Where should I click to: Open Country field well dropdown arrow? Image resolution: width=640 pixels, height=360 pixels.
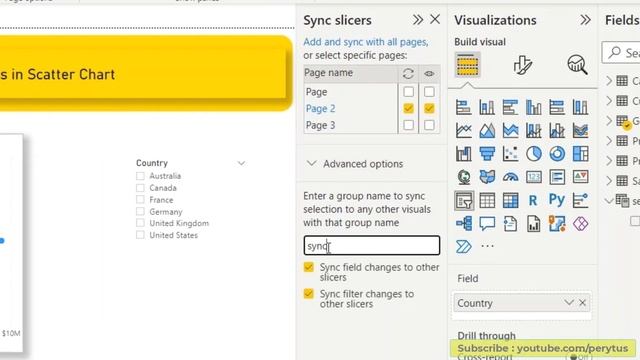point(569,303)
